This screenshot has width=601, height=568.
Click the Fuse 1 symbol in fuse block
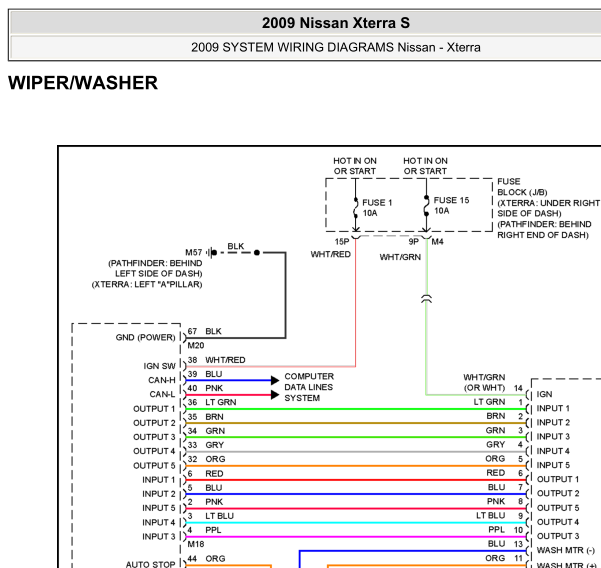click(356, 207)
